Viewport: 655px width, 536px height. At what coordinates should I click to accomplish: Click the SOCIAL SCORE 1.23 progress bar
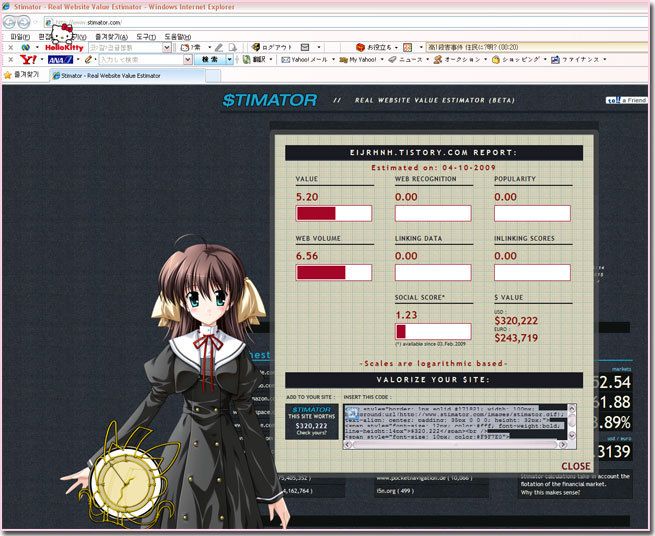[433, 332]
